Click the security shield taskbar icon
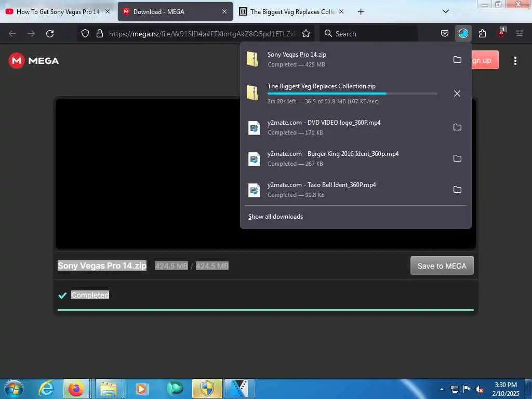This screenshot has height=399, width=532. point(207,389)
